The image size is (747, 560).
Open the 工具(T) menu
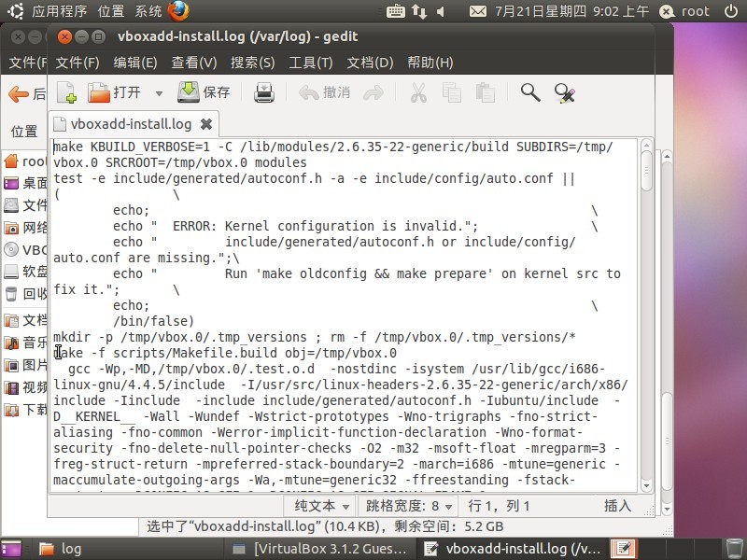(x=311, y=63)
